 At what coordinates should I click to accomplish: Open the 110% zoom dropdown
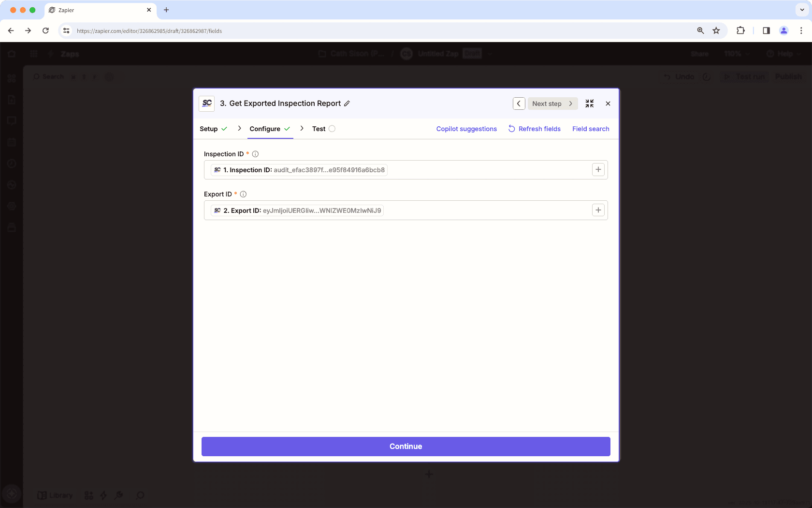736,54
